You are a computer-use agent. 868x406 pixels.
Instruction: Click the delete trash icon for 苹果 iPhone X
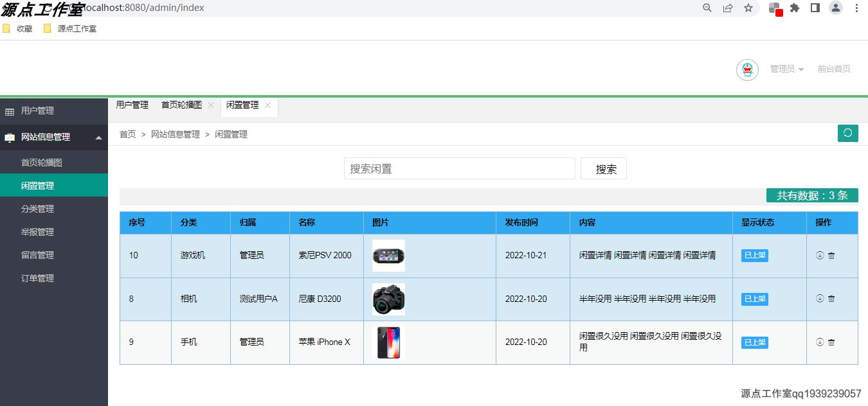tap(830, 342)
